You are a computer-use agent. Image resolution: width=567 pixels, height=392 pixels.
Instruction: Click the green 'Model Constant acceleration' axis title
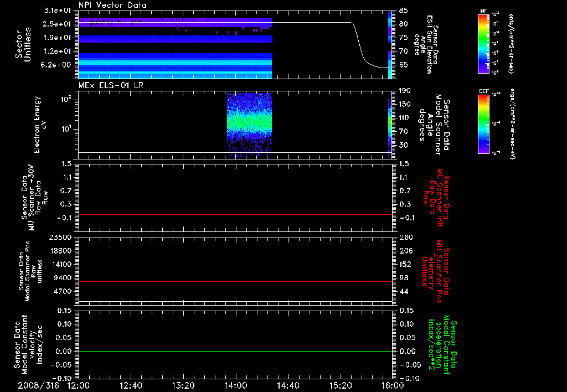click(442, 345)
